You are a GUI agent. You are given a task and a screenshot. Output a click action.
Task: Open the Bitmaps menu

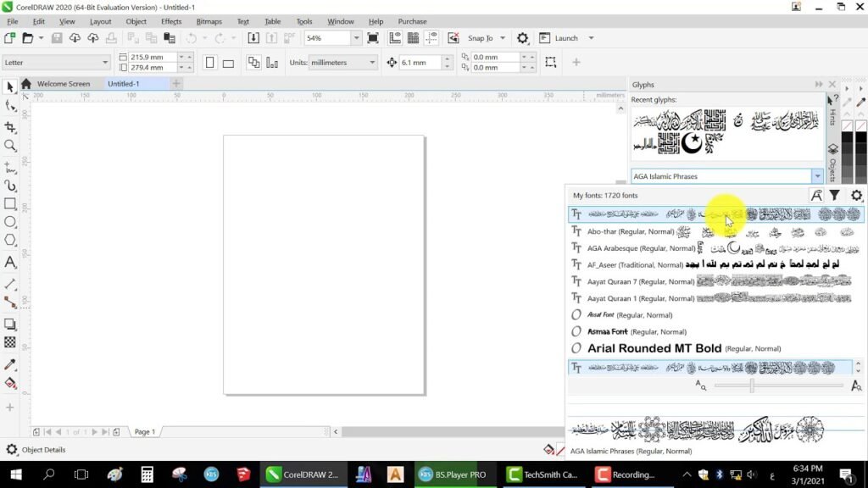click(209, 21)
